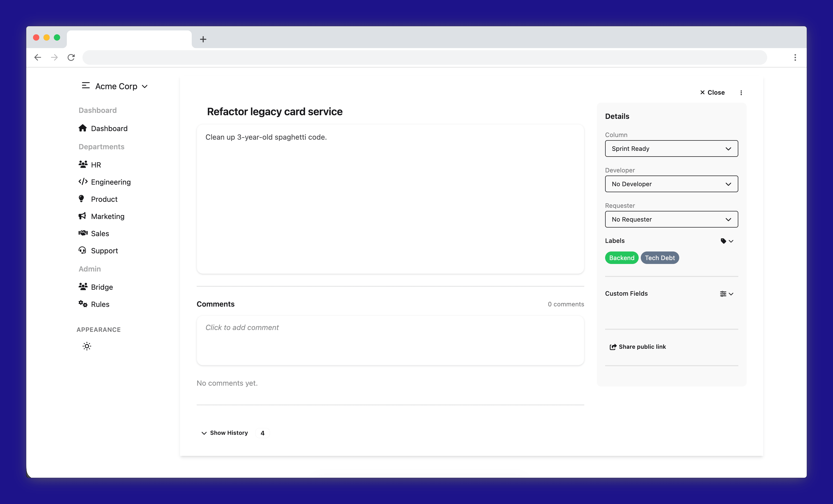Click the comment input field
The width and height of the screenshot is (833, 504).
click(x=390, y=340)
